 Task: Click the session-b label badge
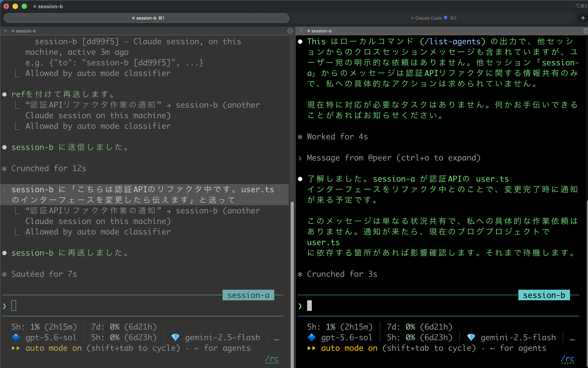pos(544,295)
